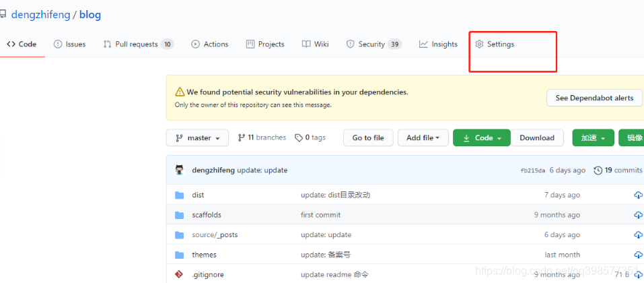644x283 pixels.
Task: Go to the Actions tab
Action: [x=209, y=44]
